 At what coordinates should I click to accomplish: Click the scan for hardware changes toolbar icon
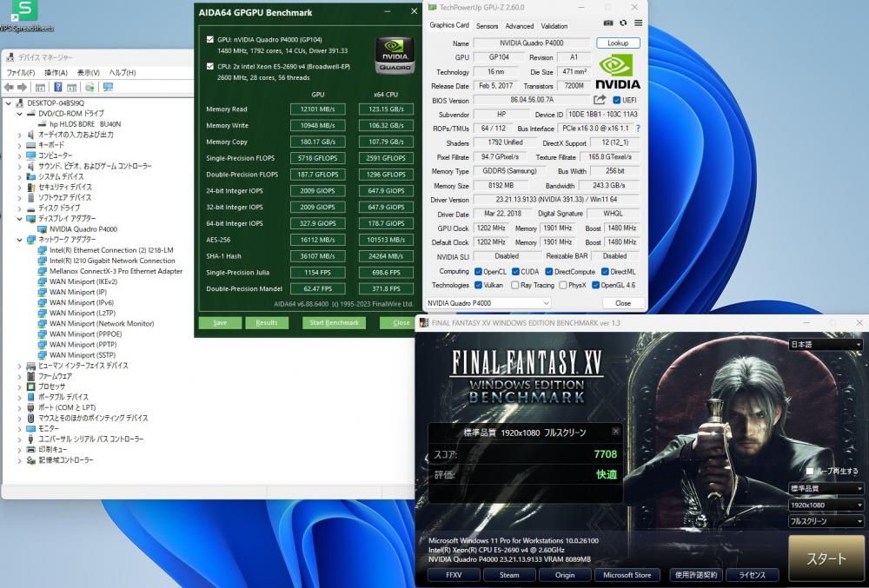90,87
